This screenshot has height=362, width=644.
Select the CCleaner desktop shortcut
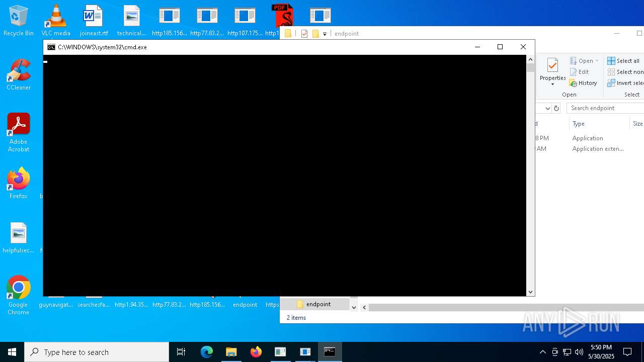[19, 74]
